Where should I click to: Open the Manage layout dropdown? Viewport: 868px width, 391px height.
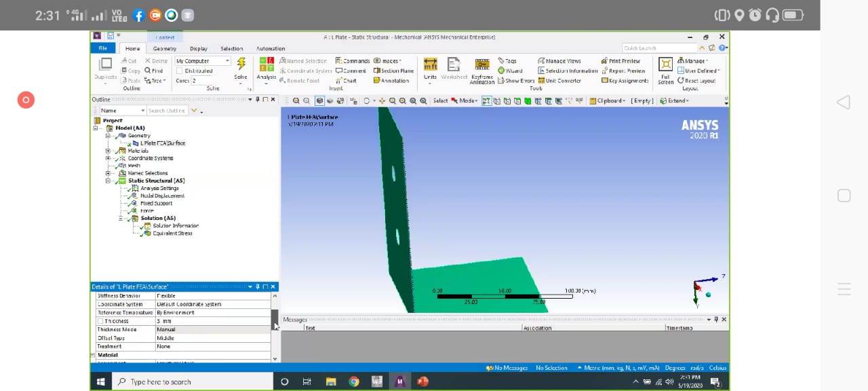point(692,61)
